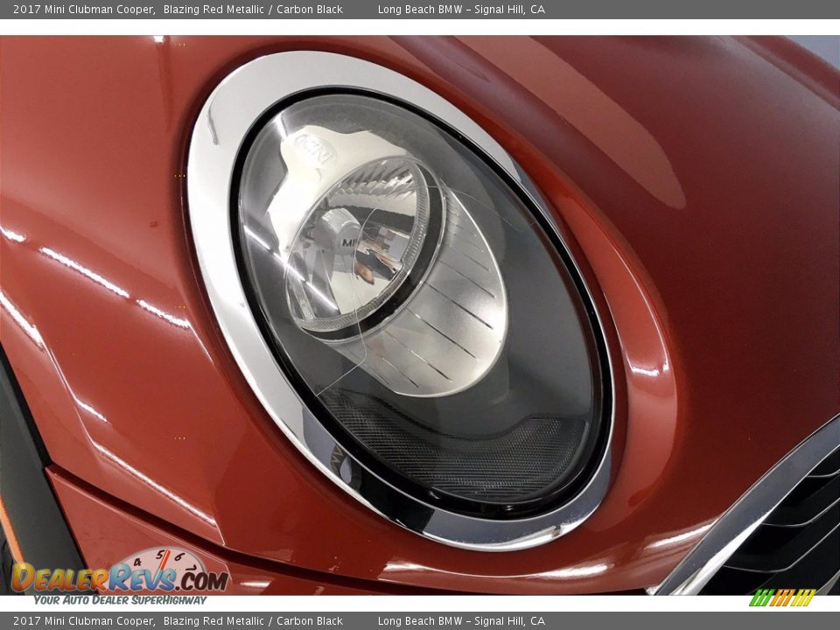Click the gauge number "6" in the logo

[x=178, y=556]
